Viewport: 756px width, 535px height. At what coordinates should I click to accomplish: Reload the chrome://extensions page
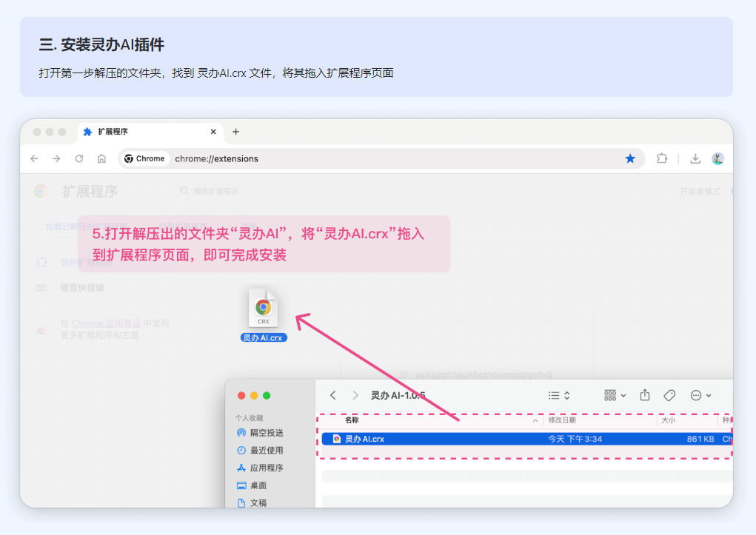79,158
